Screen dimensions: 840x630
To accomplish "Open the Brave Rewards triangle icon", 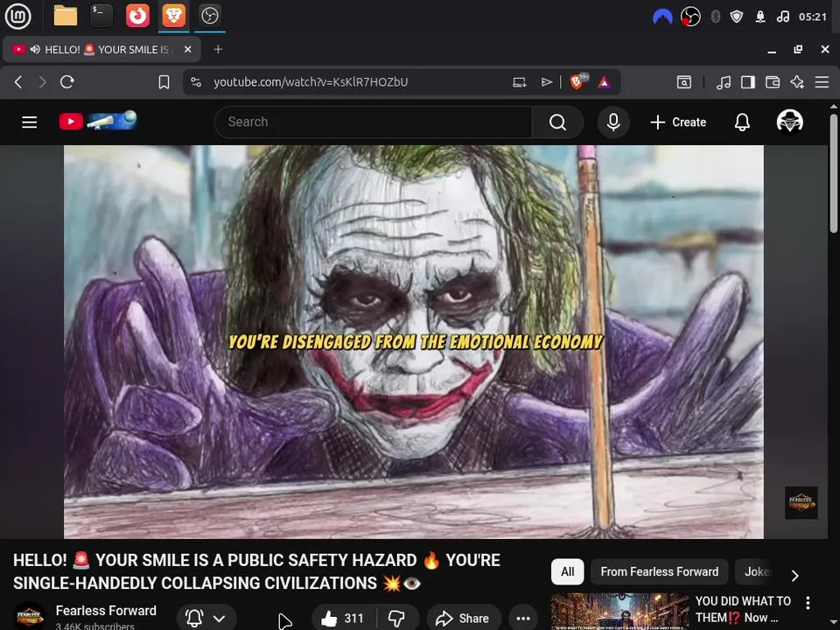I will (605, 82).
